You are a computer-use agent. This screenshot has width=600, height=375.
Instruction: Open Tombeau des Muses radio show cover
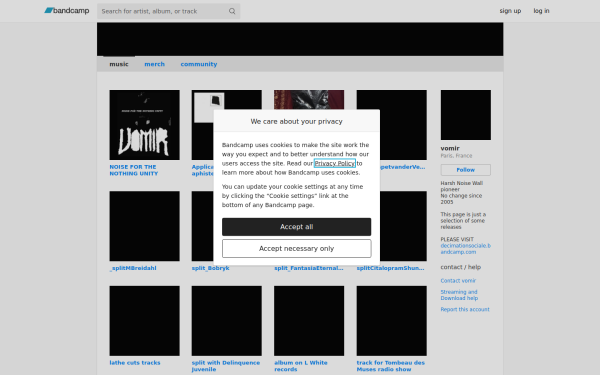pos(391,321)
